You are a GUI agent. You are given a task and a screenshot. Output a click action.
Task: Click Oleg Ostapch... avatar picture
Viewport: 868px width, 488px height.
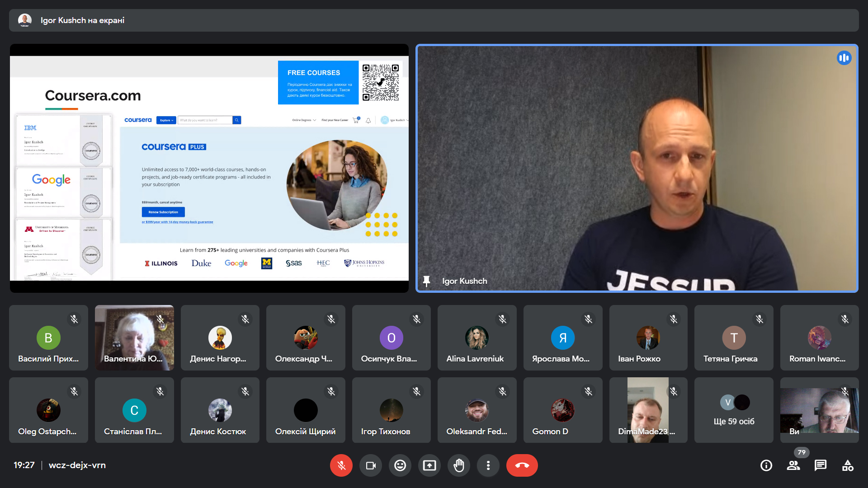click(48, 410)
